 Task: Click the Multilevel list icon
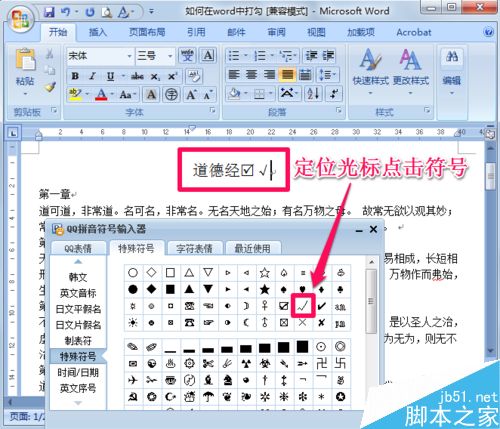[x=285, y=56]
